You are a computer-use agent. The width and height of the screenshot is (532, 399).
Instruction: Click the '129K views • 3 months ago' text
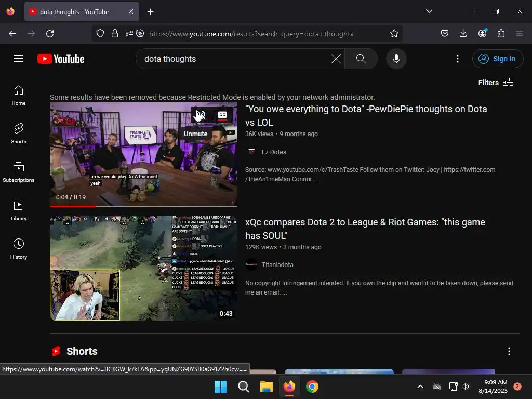pyautogui.click(x=283, y=247)
